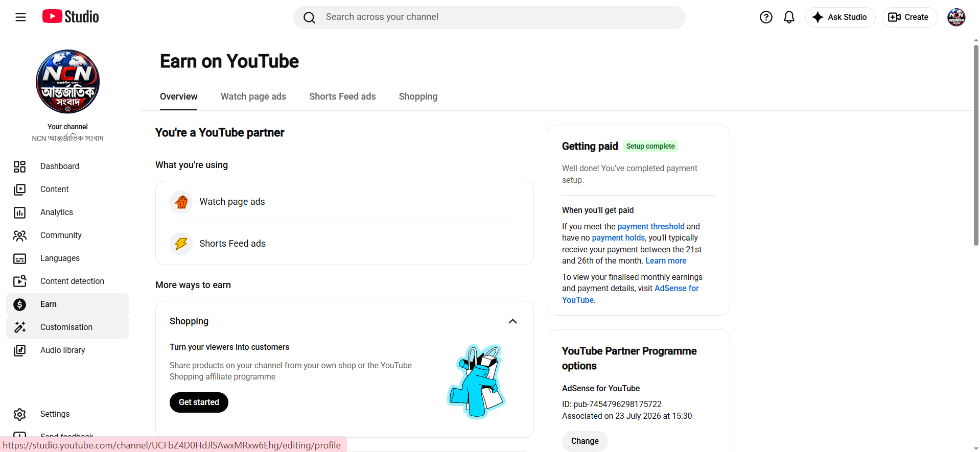Open the notifications bell
This screenshot has width=980, height=452.
[x=789, y=17]
